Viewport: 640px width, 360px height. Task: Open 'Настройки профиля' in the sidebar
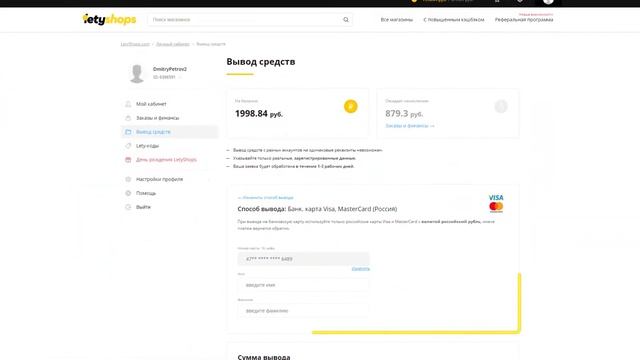(159, 179)
